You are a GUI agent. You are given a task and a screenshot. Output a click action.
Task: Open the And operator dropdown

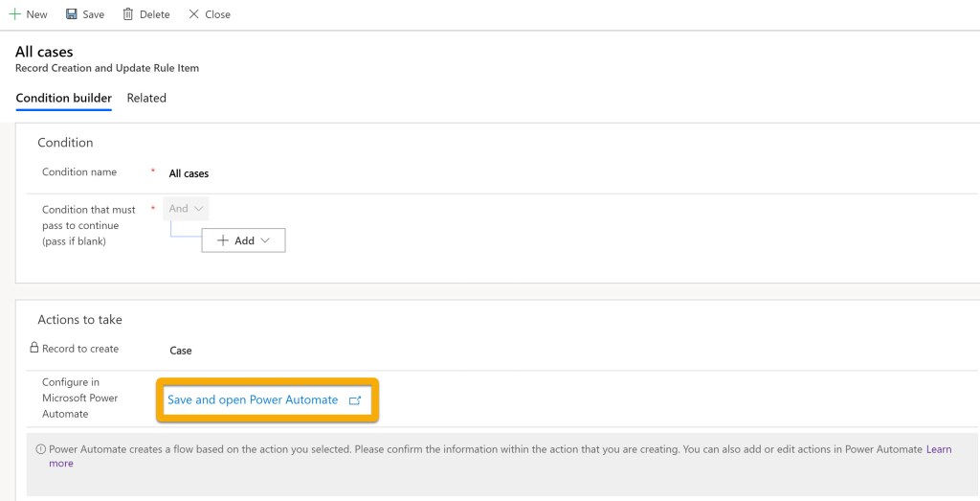[187, 209]
